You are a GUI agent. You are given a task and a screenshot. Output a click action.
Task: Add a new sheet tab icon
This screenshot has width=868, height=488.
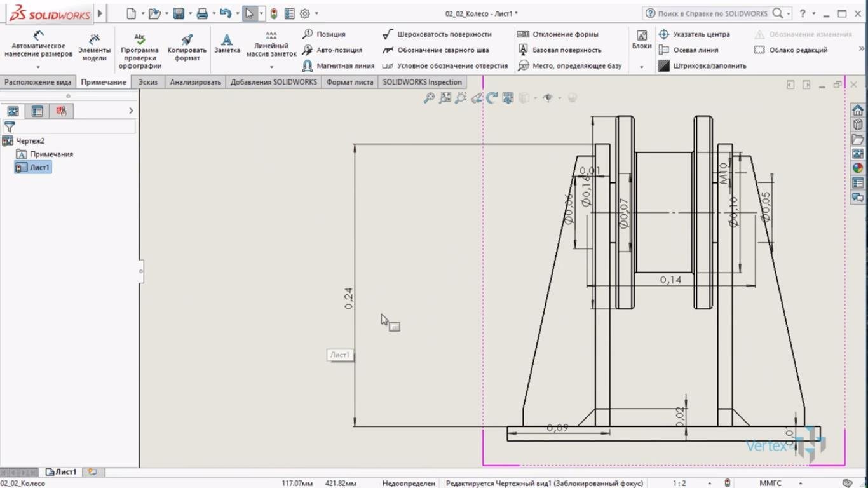pos(93,472)
